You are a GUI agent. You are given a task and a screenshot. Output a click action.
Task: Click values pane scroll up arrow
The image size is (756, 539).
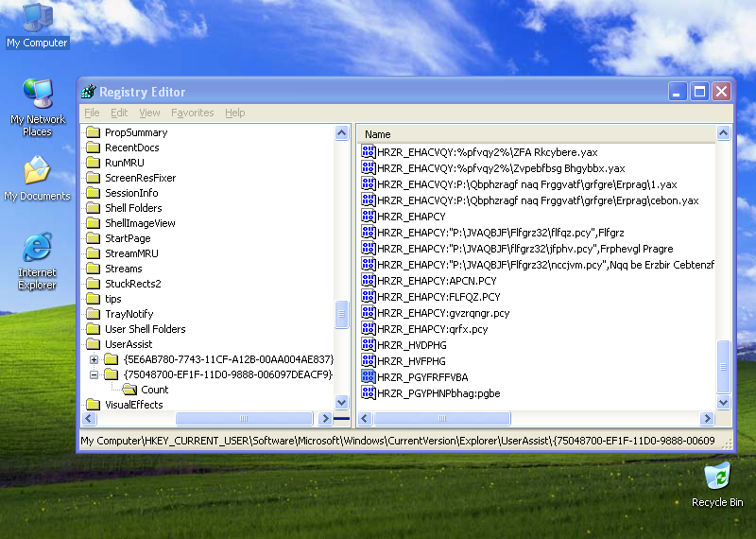click(723, 132)
